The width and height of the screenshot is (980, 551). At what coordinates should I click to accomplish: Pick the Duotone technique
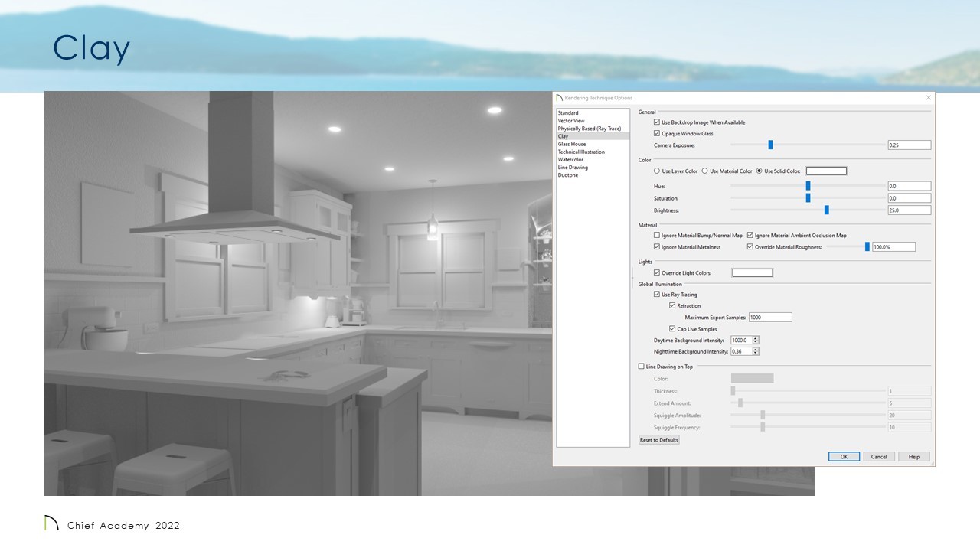[568, 175]
